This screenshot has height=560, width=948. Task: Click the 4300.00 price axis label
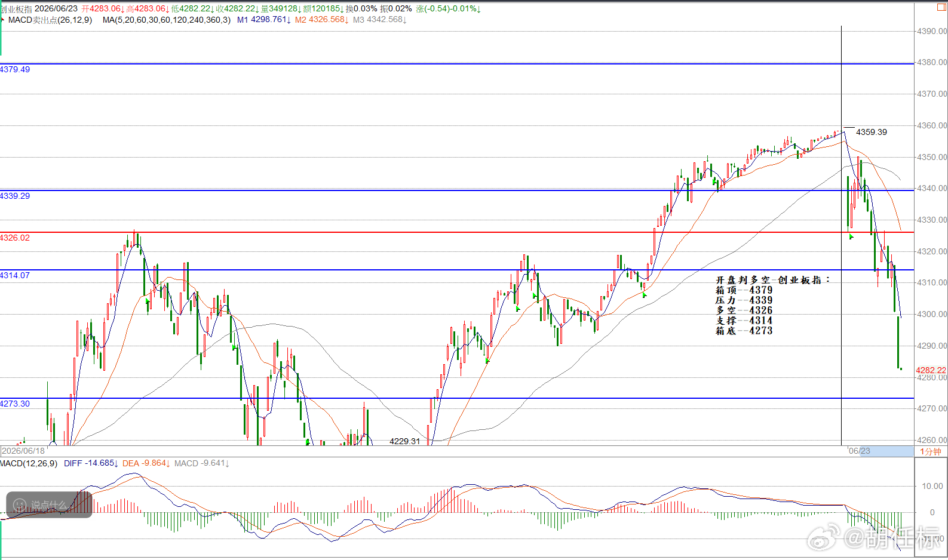tap(932, 314)
